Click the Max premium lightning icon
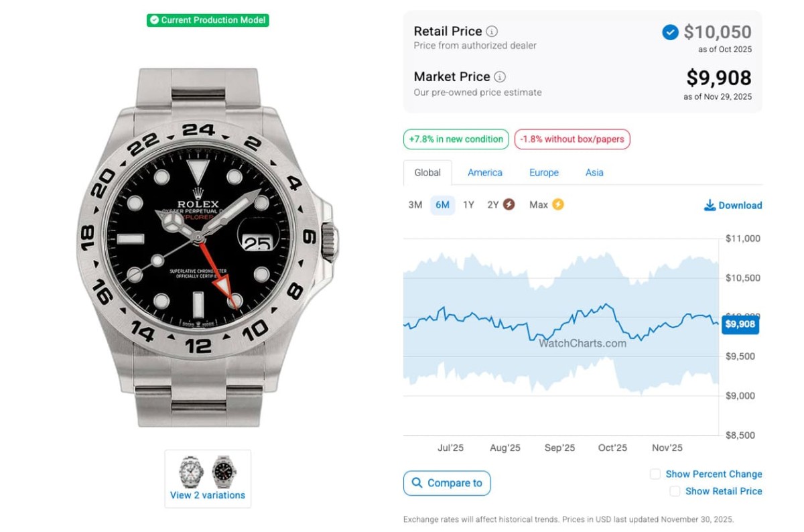Screen dimensions: 804x532 (x=557, y=204)
